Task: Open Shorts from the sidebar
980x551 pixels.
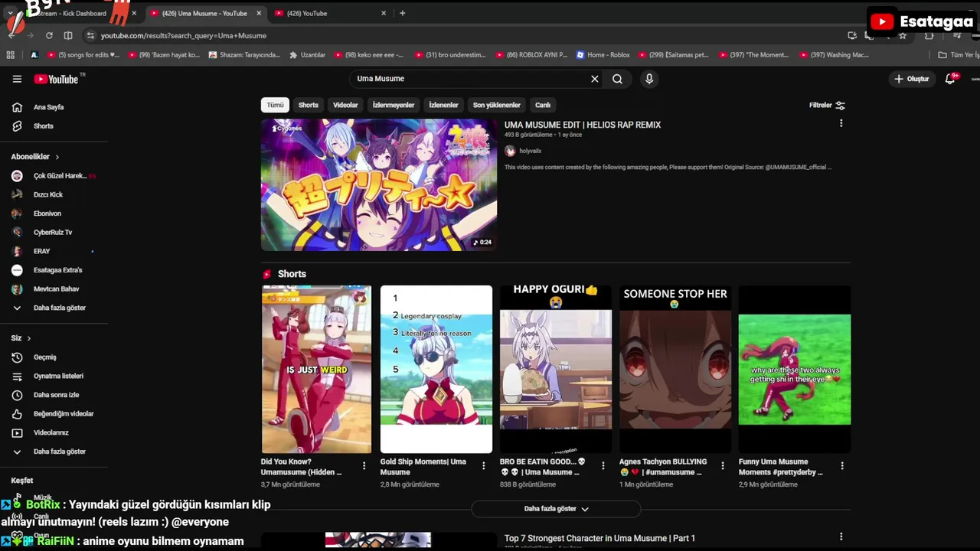Action: pos(44,126)
